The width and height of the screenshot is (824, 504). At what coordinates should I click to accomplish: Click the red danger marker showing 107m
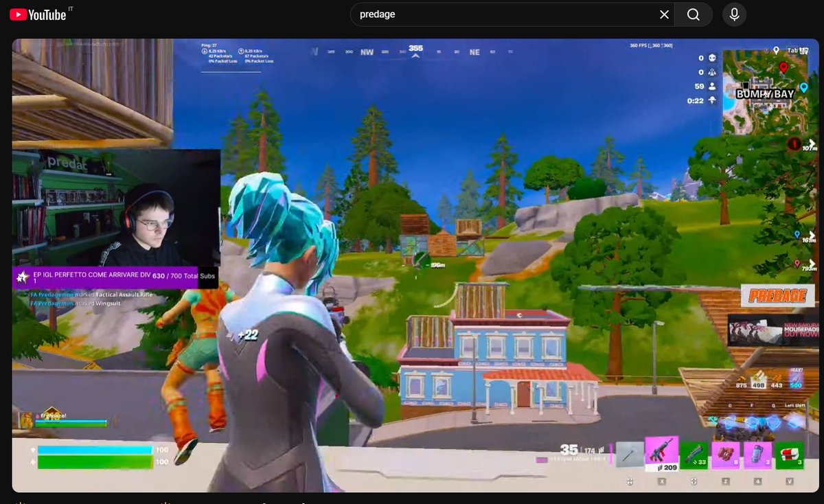pos(794,144)
